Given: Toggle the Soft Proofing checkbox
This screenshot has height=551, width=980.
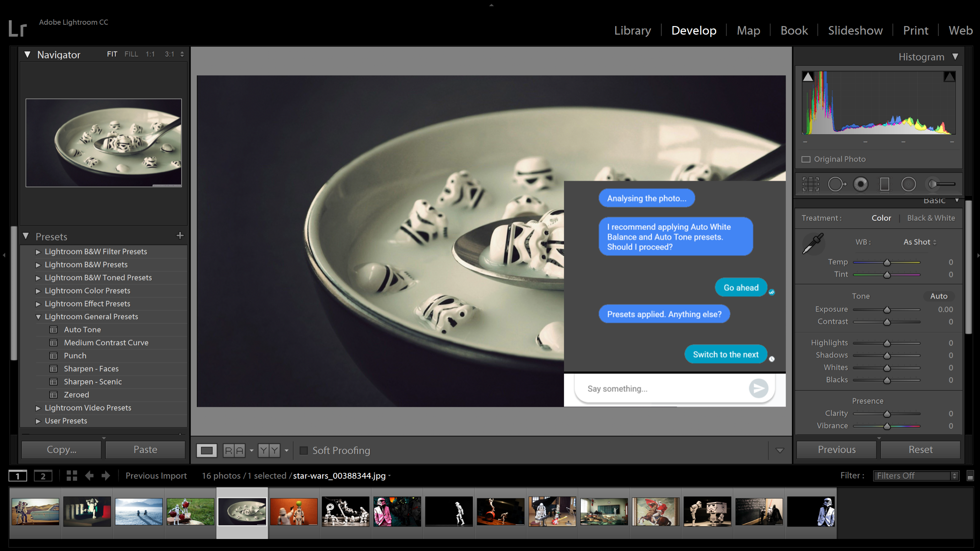Looking at the screenshot, I should (303, 450).
